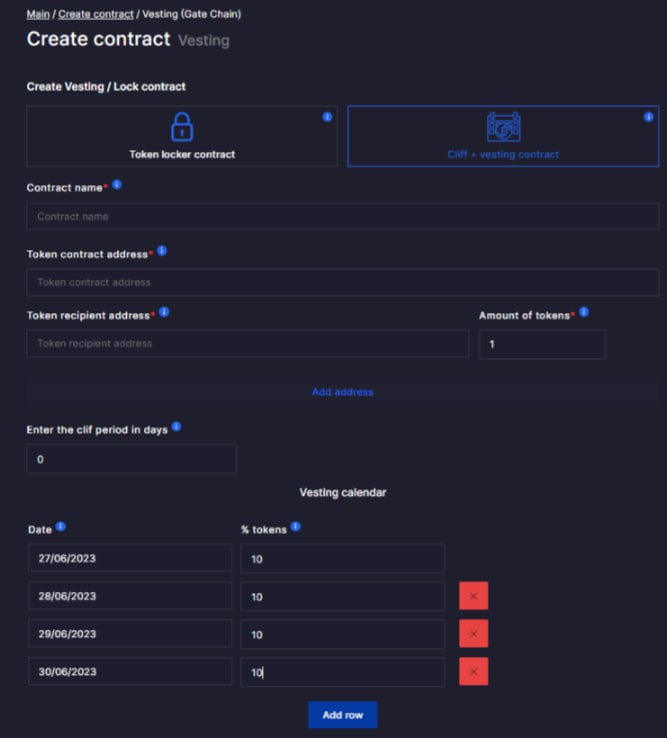The width and height of the screenshot is (667, 738).
Task: Remove the 30/06/2023 vesting row
Action: tap(474, 672)
